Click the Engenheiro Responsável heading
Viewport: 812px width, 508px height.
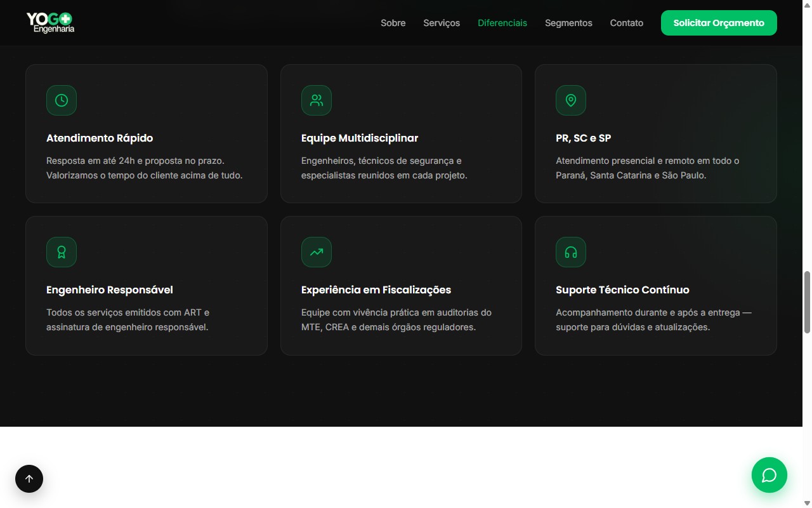[110, 290]
